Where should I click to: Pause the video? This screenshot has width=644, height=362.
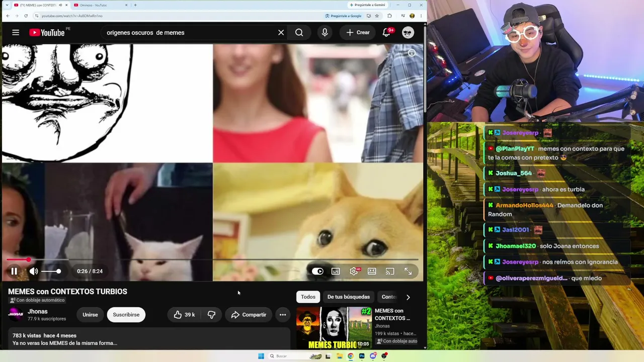point(14,271)
